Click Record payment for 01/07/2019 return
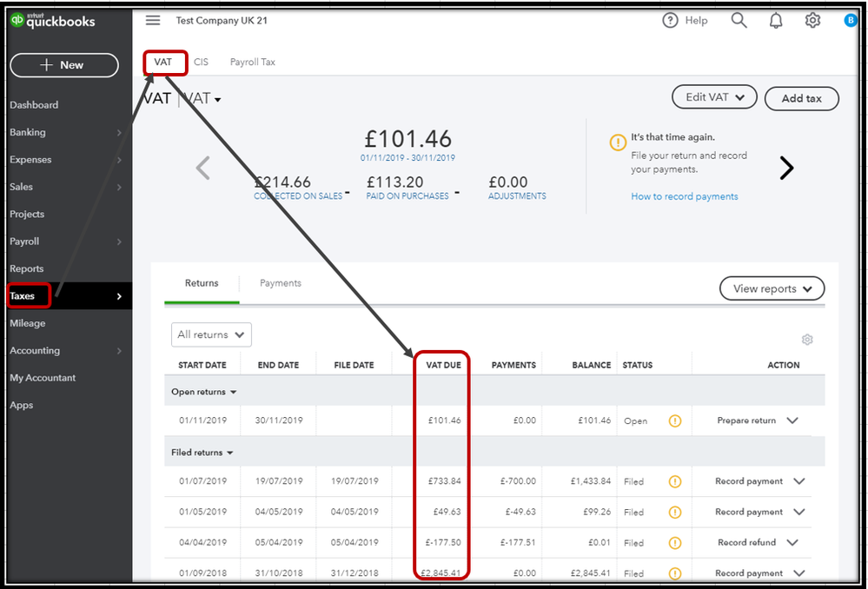 click(749, 481)
